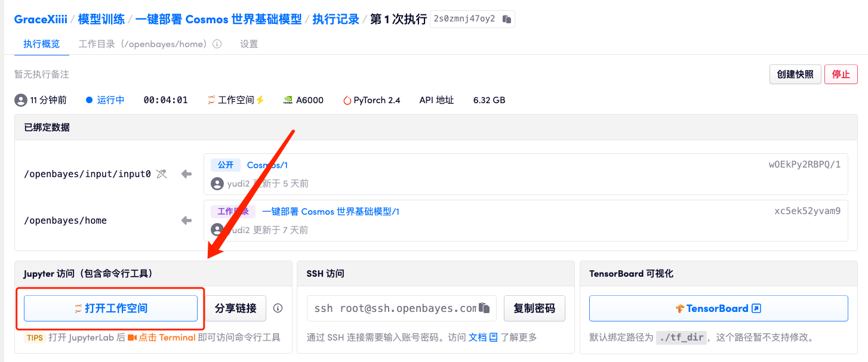Image resolution: width=868 pixels, height=362 pixels.
Task: Open the TensorBoard button
Action: click(719, 308)
